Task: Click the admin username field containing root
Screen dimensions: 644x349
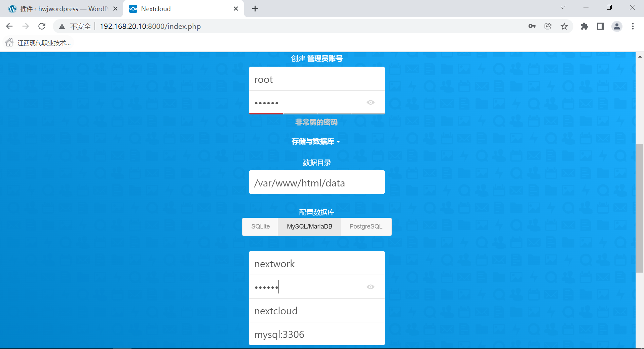Action: (317, 79)
